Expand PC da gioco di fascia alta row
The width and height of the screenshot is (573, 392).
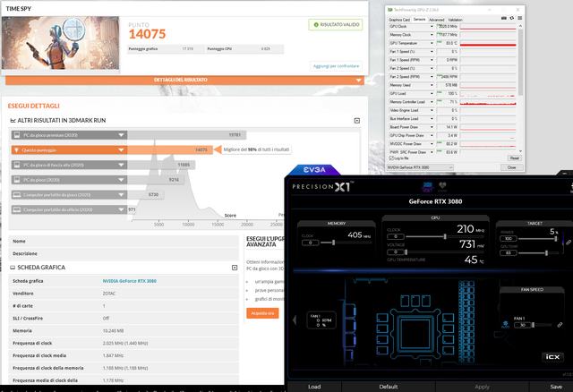coord(121,166)
